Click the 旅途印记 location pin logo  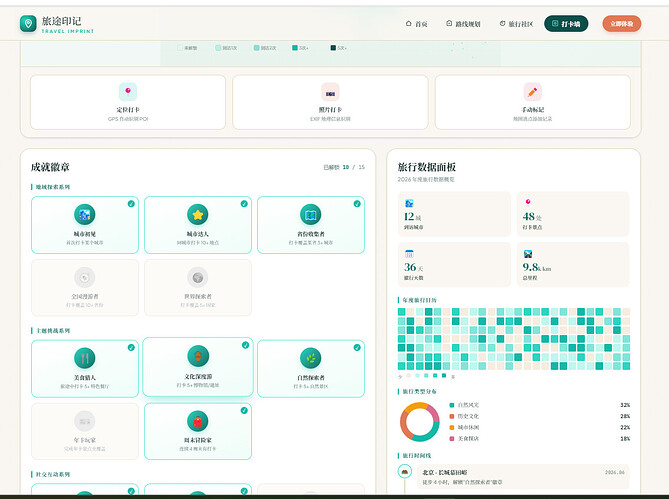28,23
